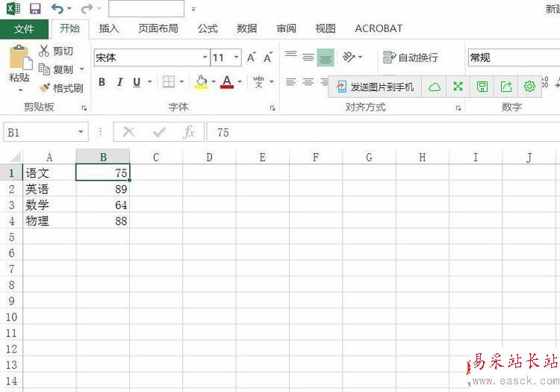Toggle Underline formatting

click(137, 82)
